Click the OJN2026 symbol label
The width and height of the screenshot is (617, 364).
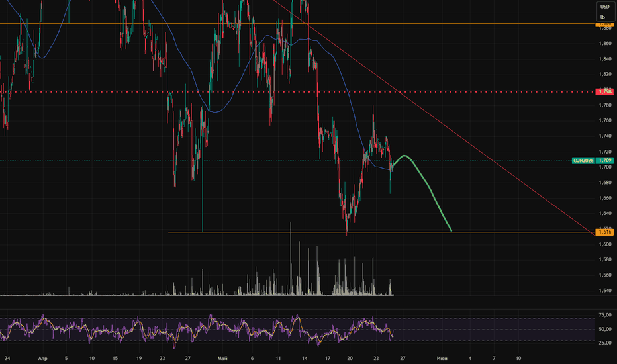tap(583, 161)
